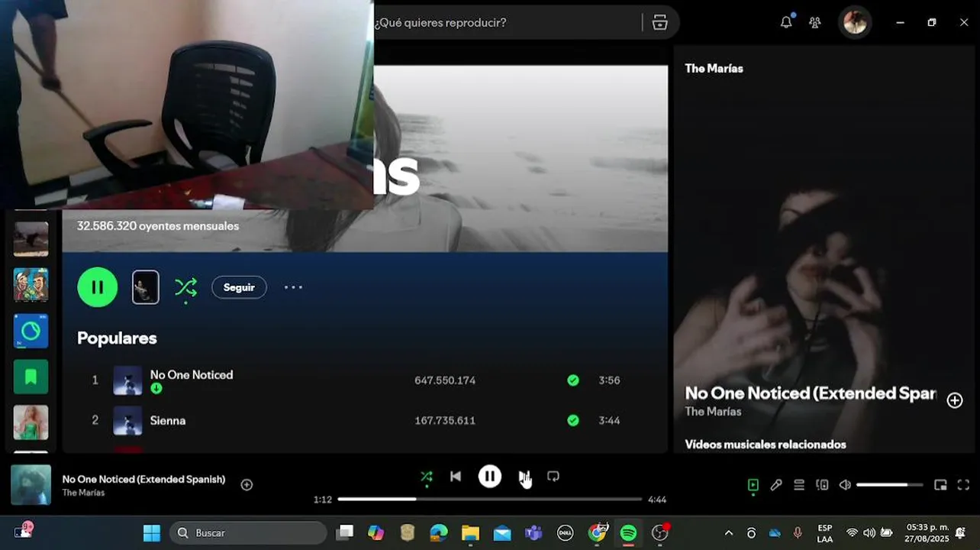The height and width of the screenshot is (550, 980).
Task: Toggle shuffle in the bottom player bar
Action: [426, 477]
